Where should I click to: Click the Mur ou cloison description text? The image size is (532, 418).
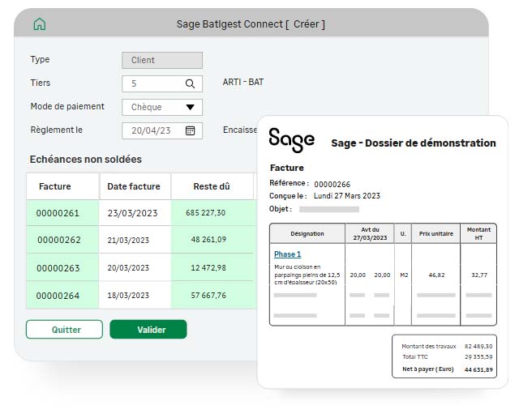coord(307,275)
